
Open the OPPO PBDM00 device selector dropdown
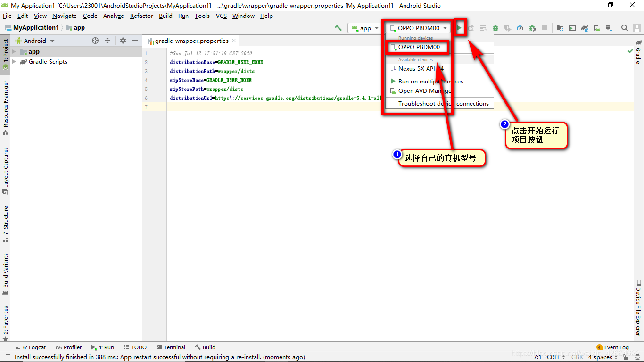coord(419,28)
